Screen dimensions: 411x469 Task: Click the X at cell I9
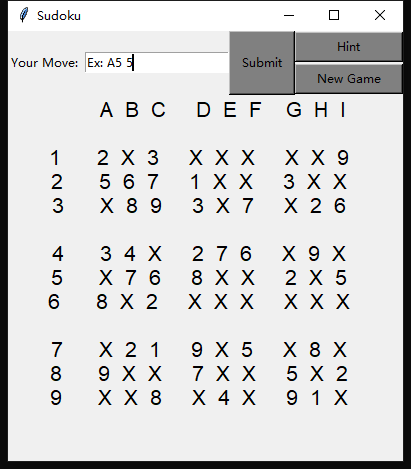click(341, 398)
